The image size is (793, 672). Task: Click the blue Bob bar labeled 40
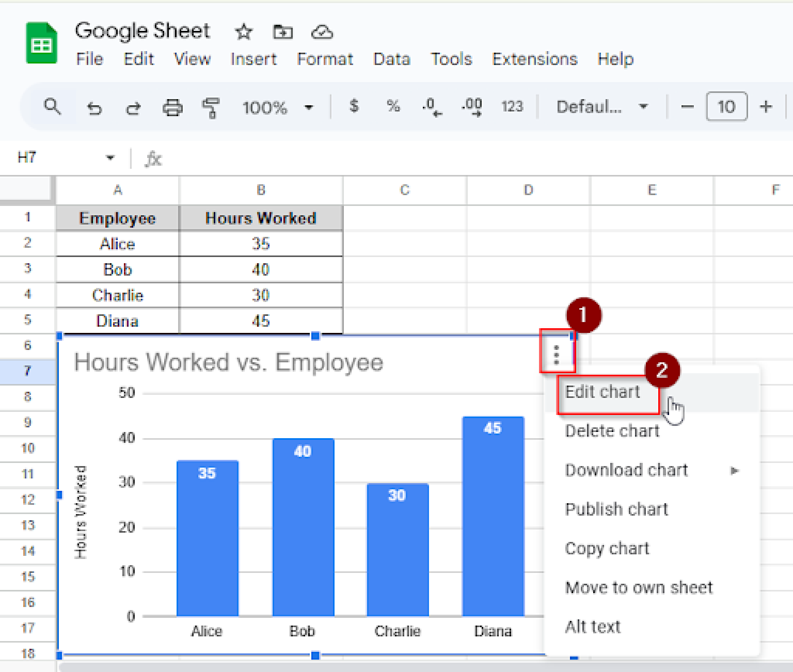pos(303,527)
